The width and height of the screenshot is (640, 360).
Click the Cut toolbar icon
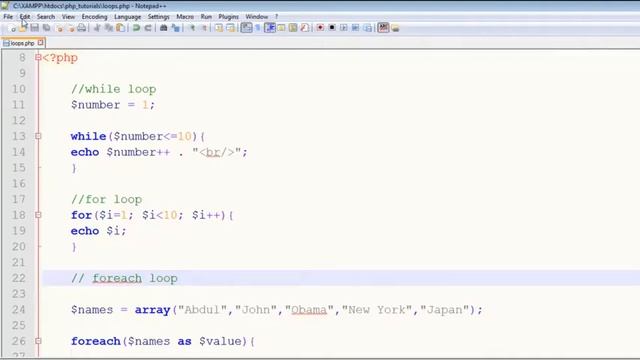pos(97,28)
